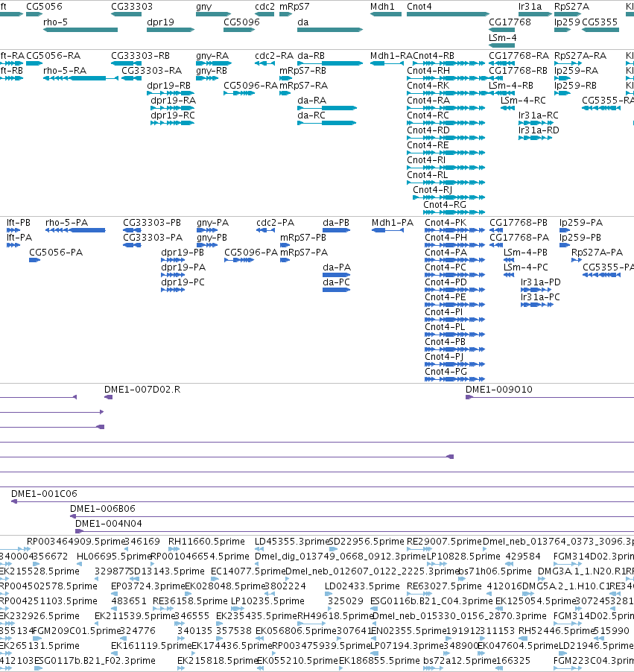The height and width of the screenshot is (672, 634).
Task: Click transcript cdc2-RA label
Action: click(x=274, y=56)
